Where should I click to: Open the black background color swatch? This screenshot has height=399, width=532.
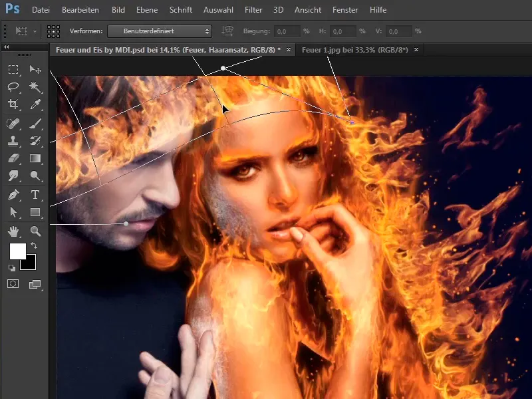click(x=31, y=265)
